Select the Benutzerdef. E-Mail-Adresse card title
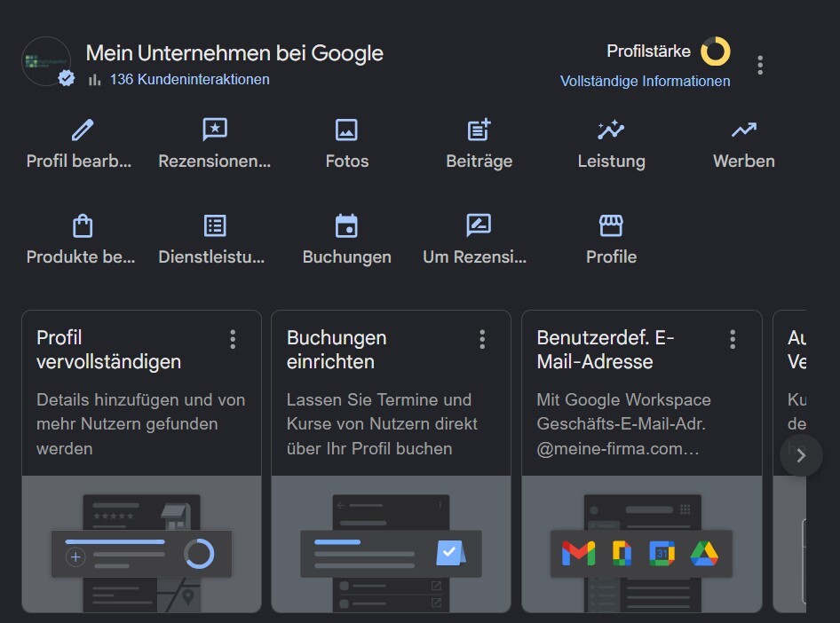 coord(606,350)
